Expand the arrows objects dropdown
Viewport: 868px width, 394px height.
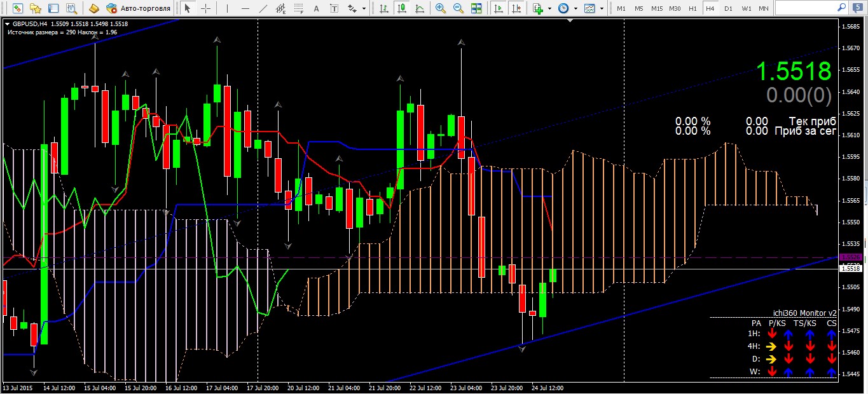tap(363, 9)
